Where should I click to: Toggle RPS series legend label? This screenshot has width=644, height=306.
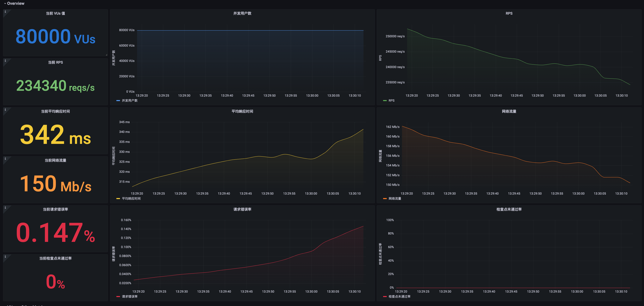tap(391, 101)
